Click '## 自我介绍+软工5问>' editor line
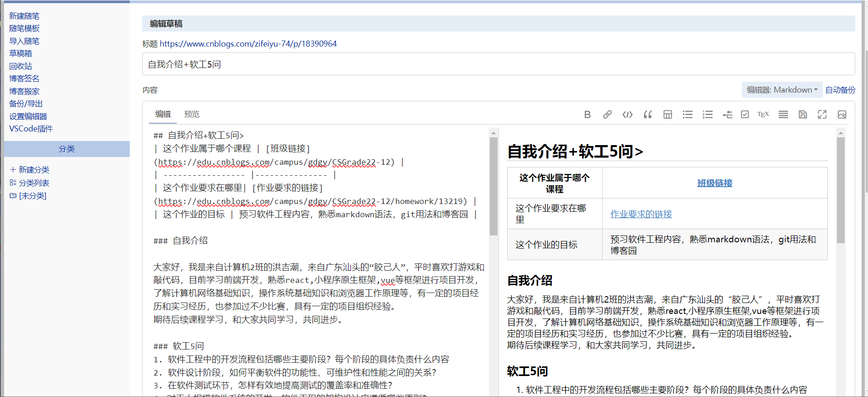 tap(199, 135)
